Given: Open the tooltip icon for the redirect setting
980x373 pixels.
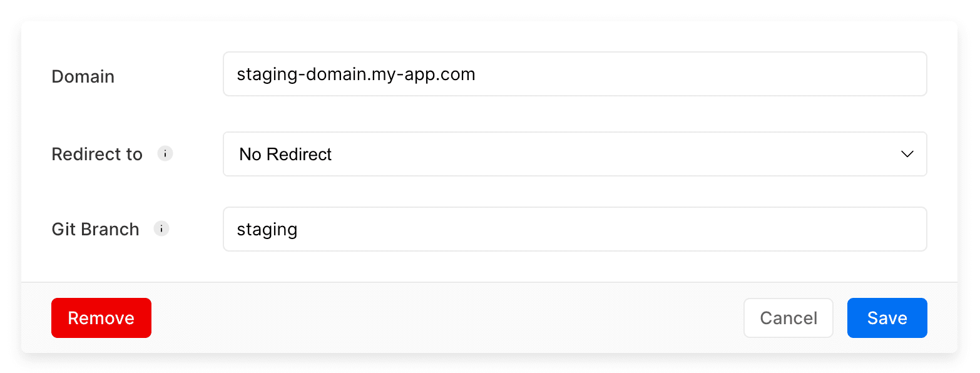Looking at the screenshot, I should click(165, 153).
